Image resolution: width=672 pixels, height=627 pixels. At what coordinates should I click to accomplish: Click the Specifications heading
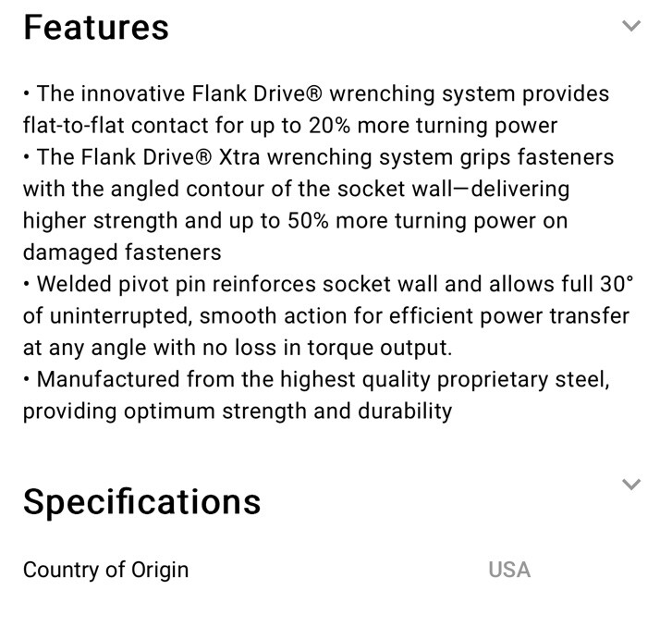141,502
